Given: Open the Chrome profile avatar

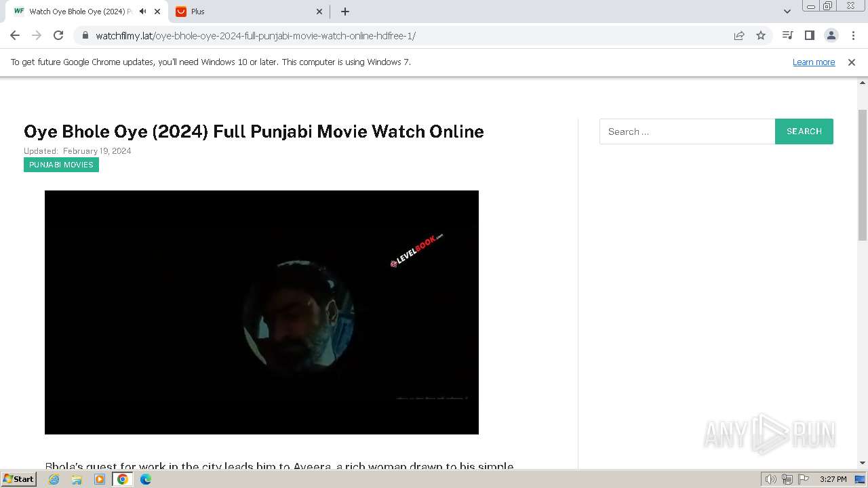Looking at the screenshot, I should (831, 35).
